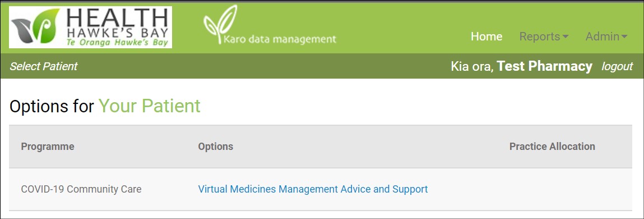Open the Home menu item

pos(487,36)
